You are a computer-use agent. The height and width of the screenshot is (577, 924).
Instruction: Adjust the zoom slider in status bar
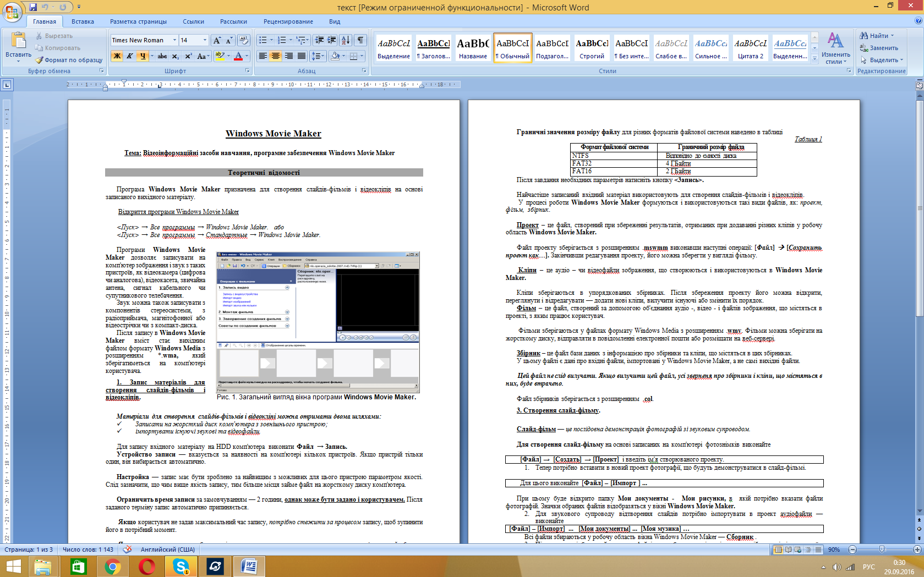[882, 549]
